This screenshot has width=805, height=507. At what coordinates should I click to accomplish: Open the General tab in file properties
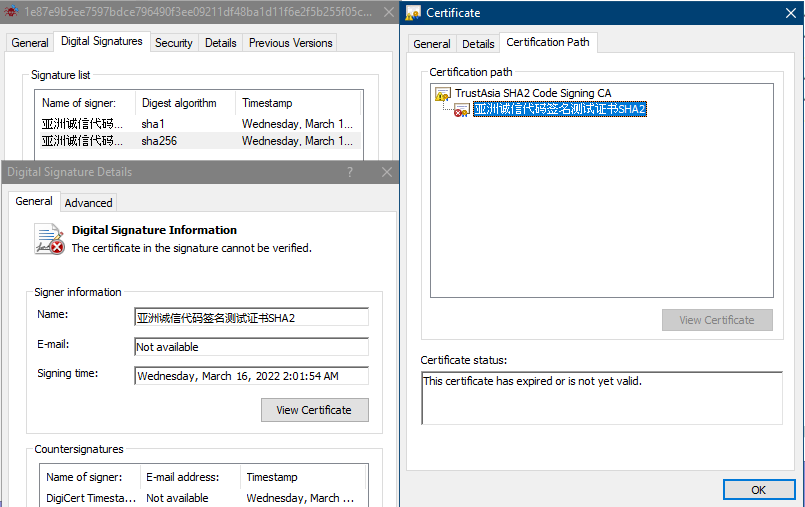[x=30, y=43]
